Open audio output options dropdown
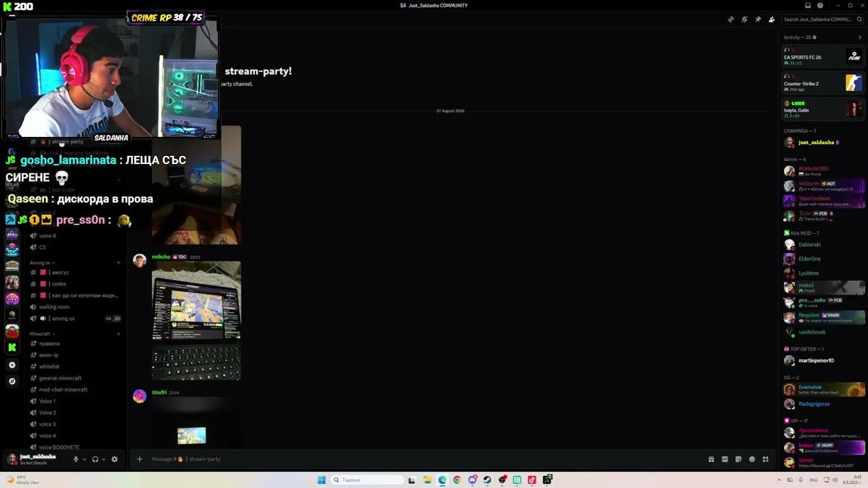Screen dimensions: 868x488 pyautogui.click(x=104, y=459)
